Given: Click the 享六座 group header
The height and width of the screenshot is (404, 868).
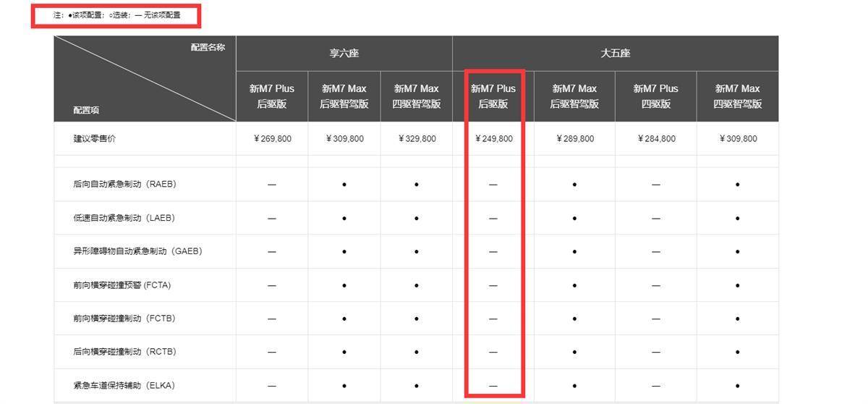Looking at the screenshot, I should (x=344, y=54).
